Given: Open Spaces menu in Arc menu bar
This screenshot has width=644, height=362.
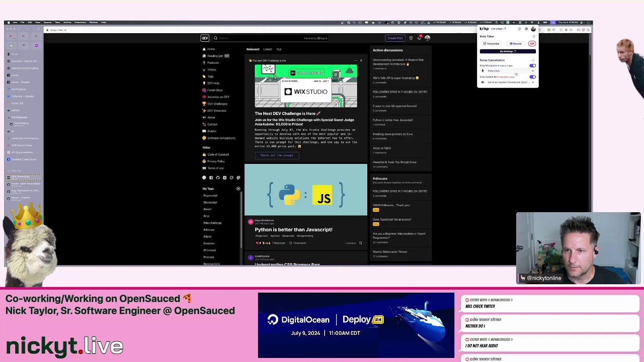Looking at the screenshot, I should (x=47, y=22).
